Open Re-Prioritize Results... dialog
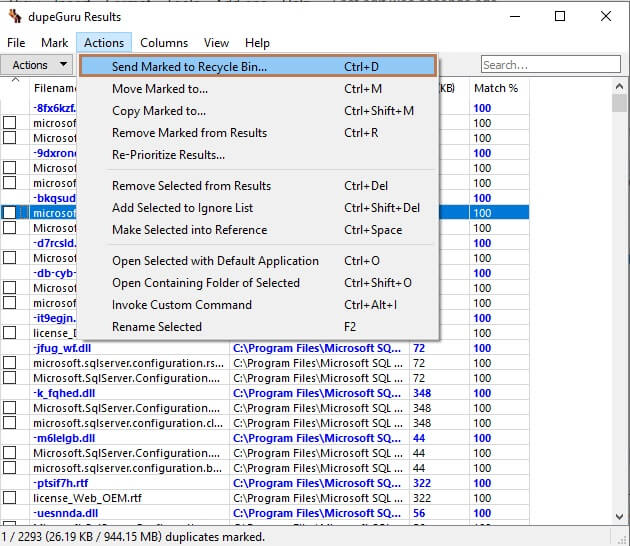The image size is (630, 546). click(168, 155)
